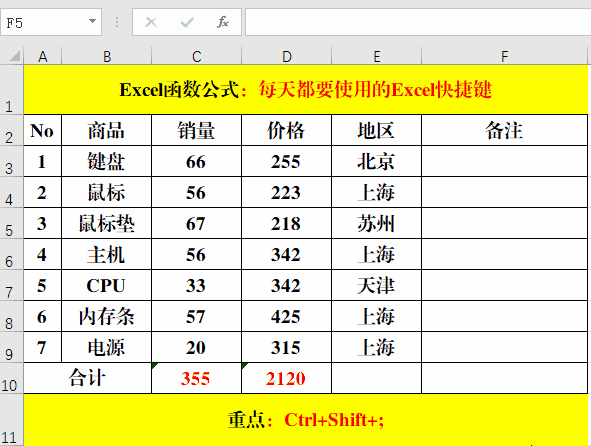Select the cell 'CPU'

tap(107, 285)
